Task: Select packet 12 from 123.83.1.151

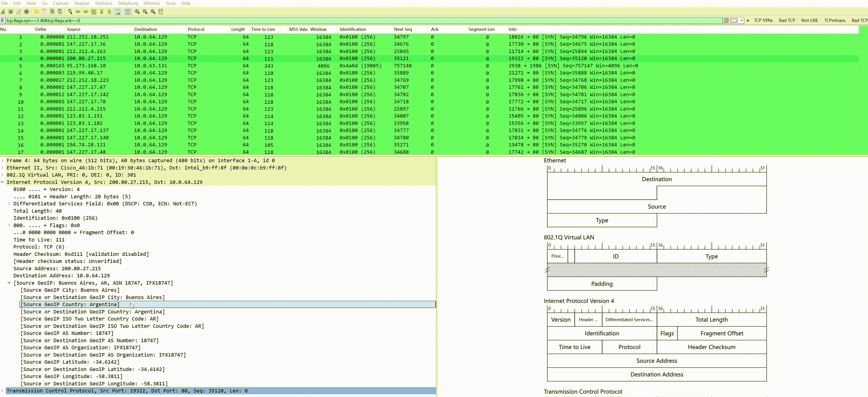Action: click(429, 116)
